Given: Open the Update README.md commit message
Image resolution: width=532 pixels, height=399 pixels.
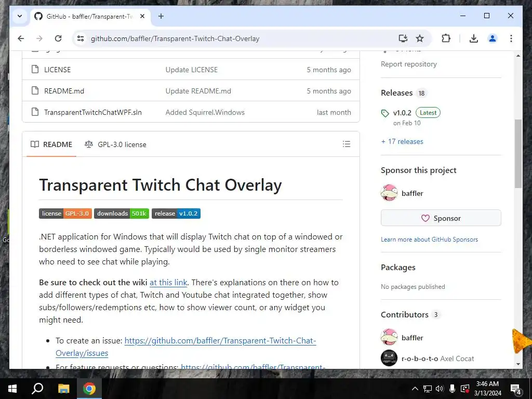Looking at the screenshot, I should [x=198, y=91].
